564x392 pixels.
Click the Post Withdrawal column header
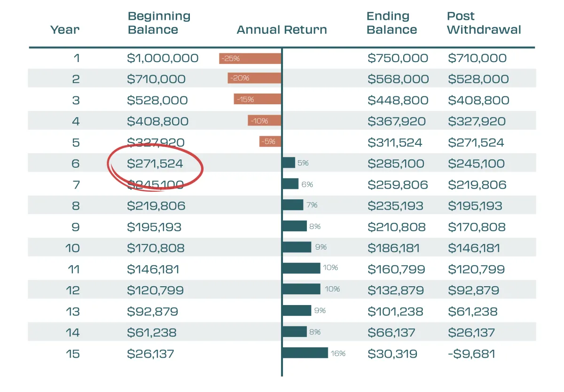click(x=484, y=23)
